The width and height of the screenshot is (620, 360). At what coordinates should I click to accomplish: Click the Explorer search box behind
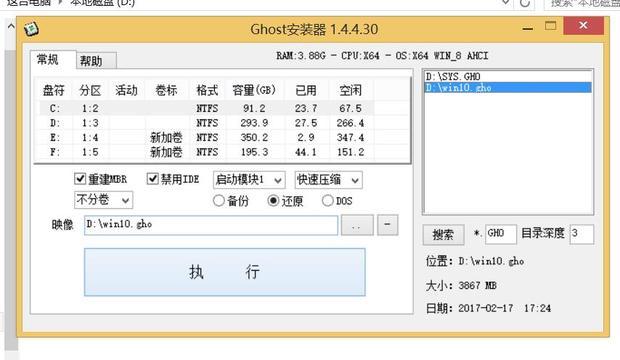[582, 4]
